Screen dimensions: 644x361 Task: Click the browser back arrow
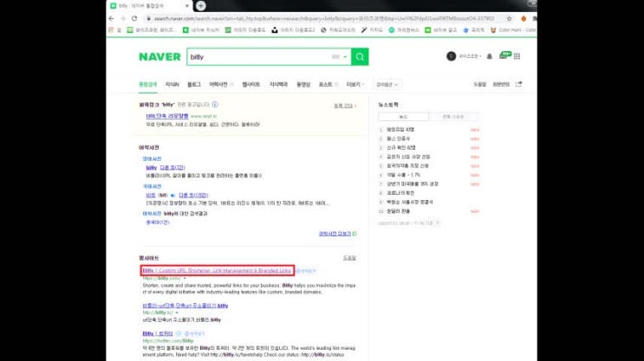click(111, 18)
